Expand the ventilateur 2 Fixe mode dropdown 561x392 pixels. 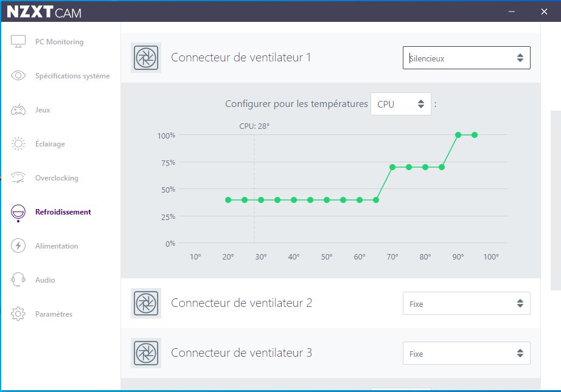pos(466,303)
